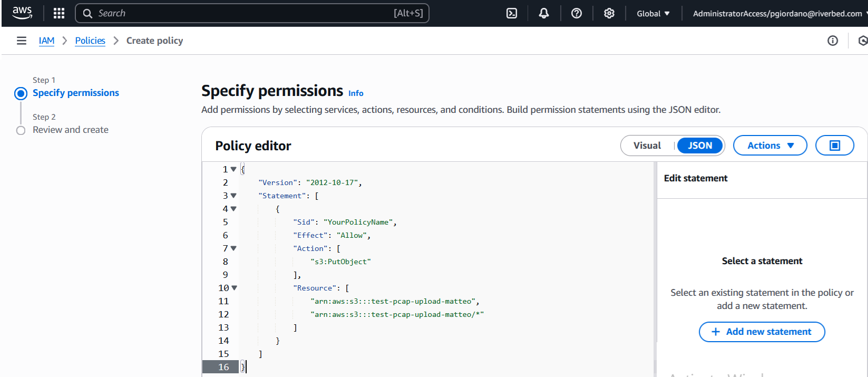
Task: Open the AWS home logo
Action: [22, 13]
